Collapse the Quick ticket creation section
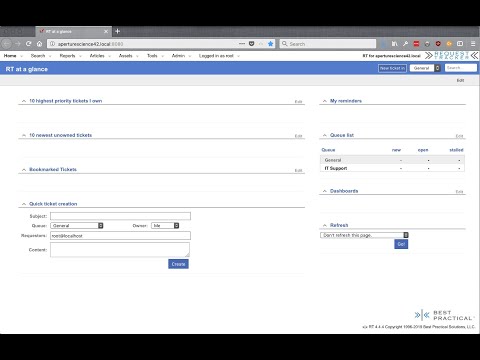The image size is (480, 360). click(x=24, y=204)
